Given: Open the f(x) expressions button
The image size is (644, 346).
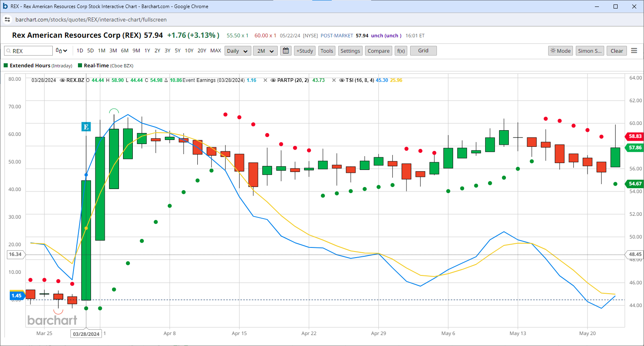Looking at the screenshot, I should [401, 51].
